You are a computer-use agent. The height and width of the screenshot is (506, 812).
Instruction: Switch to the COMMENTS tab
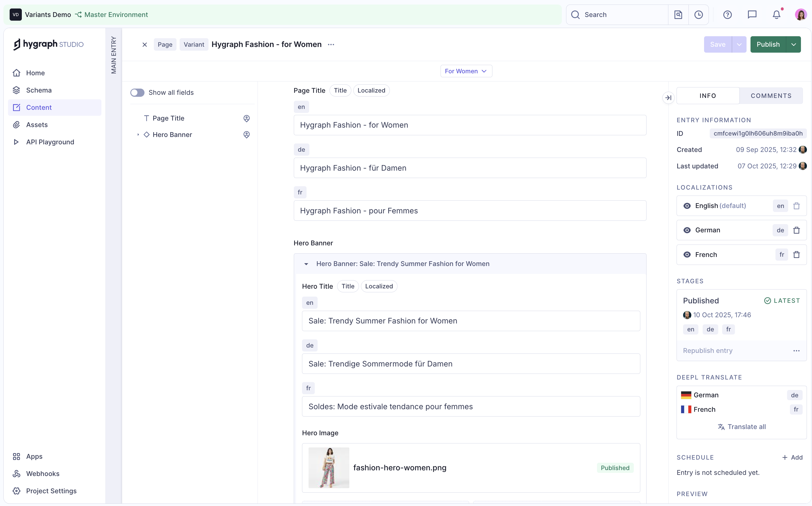pyautogui.click(x=771, y=95)
